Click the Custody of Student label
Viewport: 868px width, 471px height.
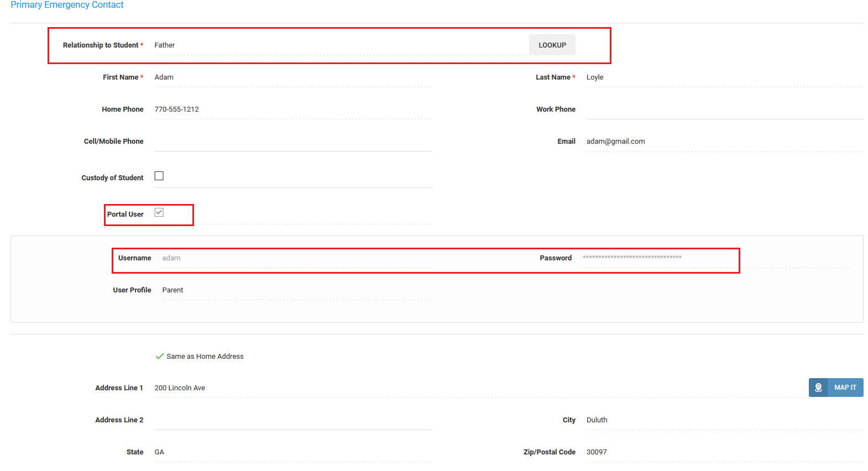coord(112,178)
